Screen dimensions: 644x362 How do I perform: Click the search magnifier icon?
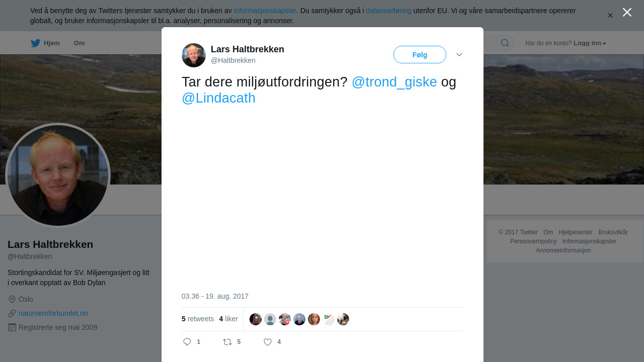(505, 43)
